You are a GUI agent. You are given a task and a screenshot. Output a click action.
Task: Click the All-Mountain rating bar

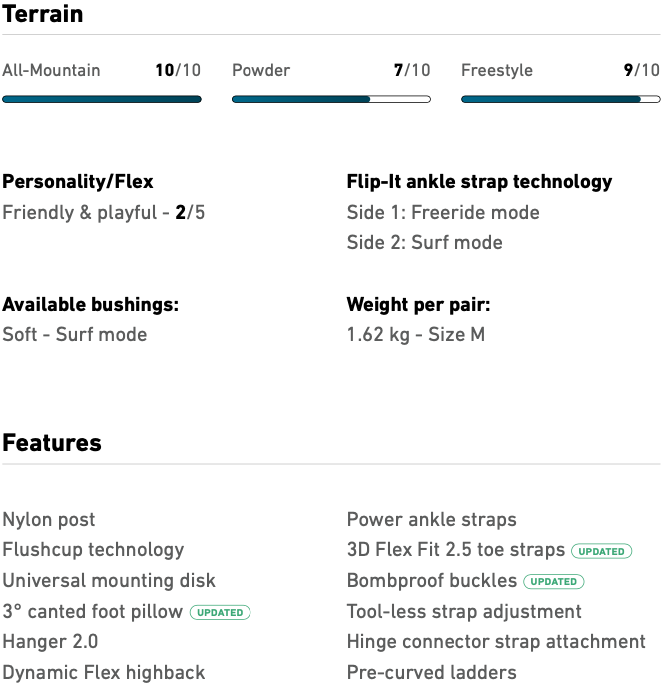tap(103, 100)
